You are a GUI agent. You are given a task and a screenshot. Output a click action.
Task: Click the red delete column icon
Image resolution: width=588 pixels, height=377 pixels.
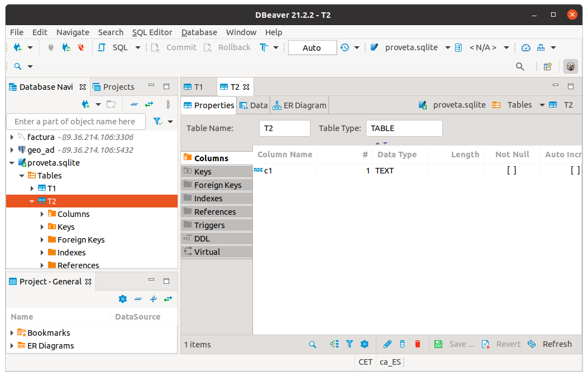click(417, 344)
